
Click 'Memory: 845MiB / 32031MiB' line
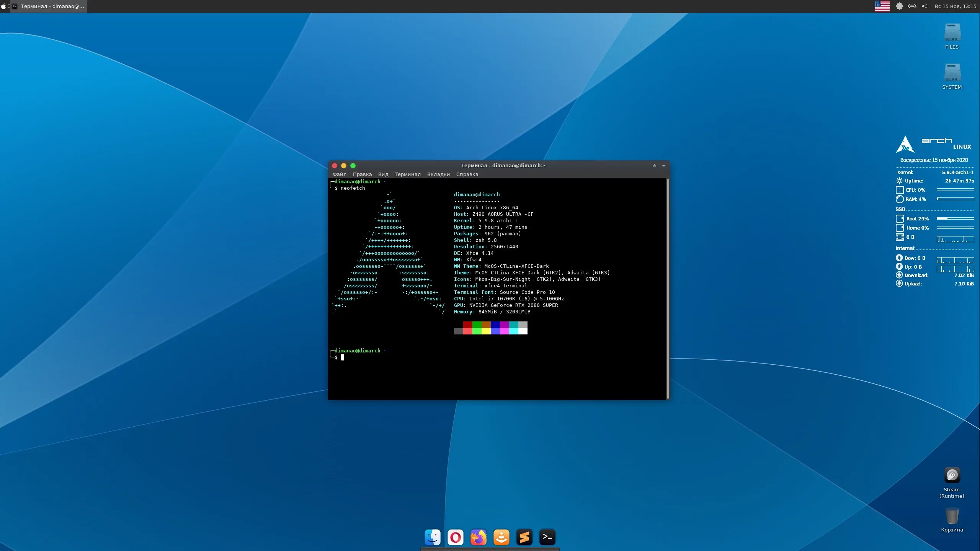(492, 311)
